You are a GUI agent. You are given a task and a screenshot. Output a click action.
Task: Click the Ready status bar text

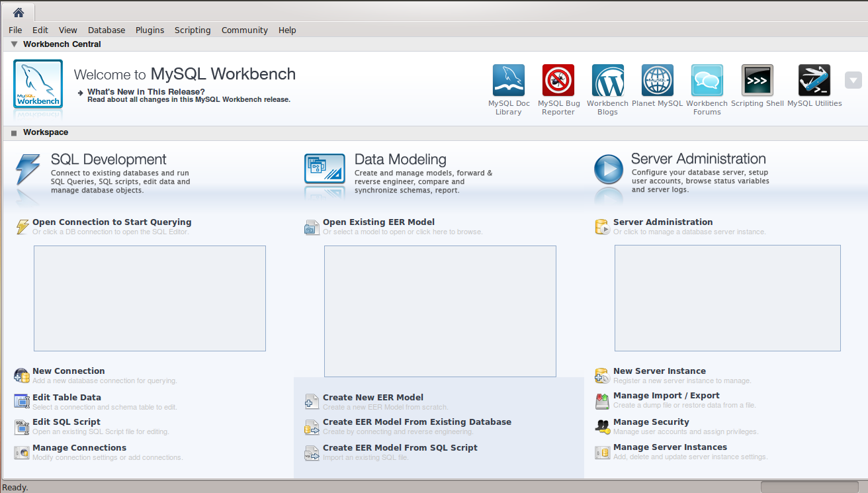pos(15,487)
